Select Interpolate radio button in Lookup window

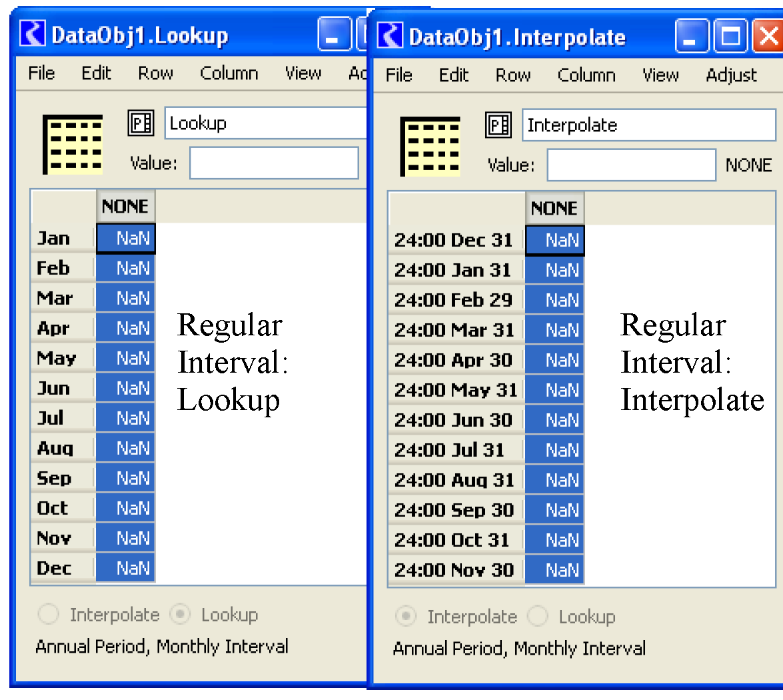[49, 615]
